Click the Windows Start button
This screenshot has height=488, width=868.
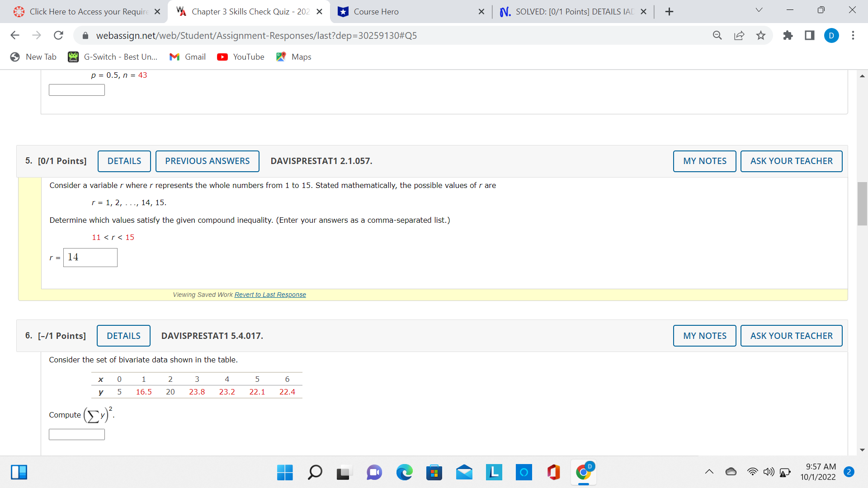point(285,473)
